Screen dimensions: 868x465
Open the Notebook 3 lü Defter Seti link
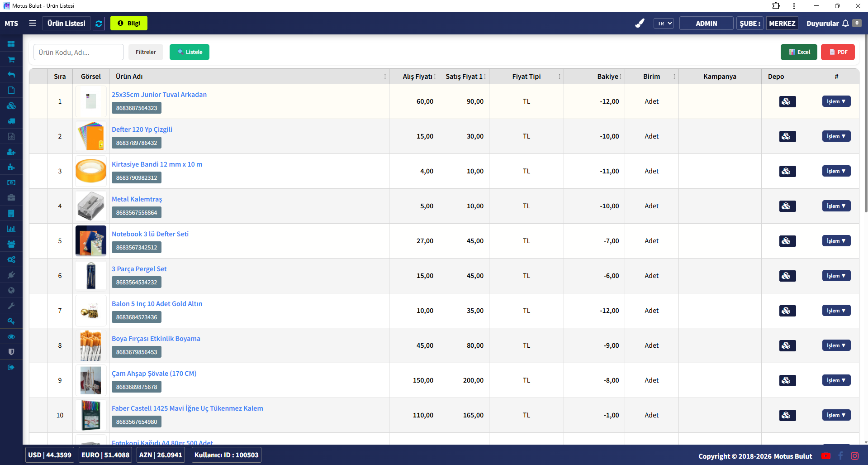(x=150, y=234)
